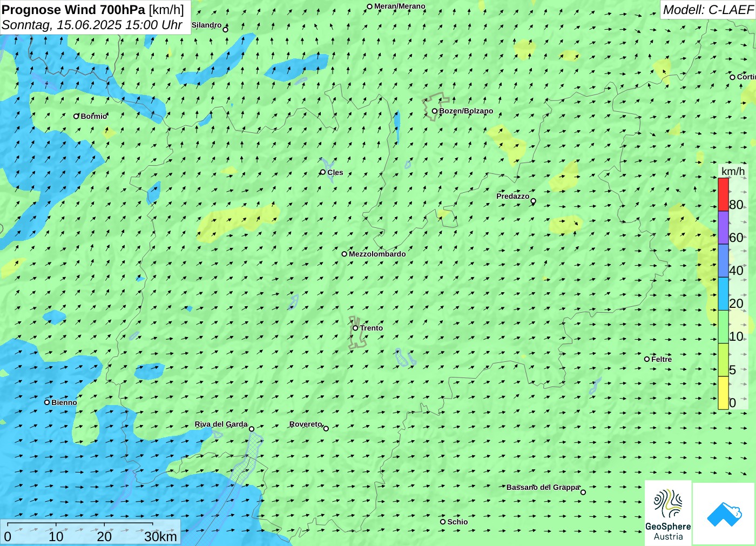Click the 'Riva del Garda' label
Viewport: 756px width, 546px height.
click(x=221, y=424)
